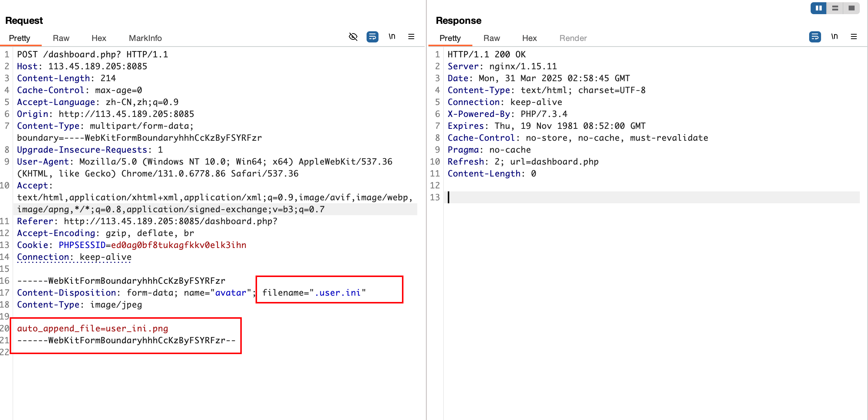Switch Request view to Hex tab
Screen dimensions: 868x420
[x=99, y=38]
